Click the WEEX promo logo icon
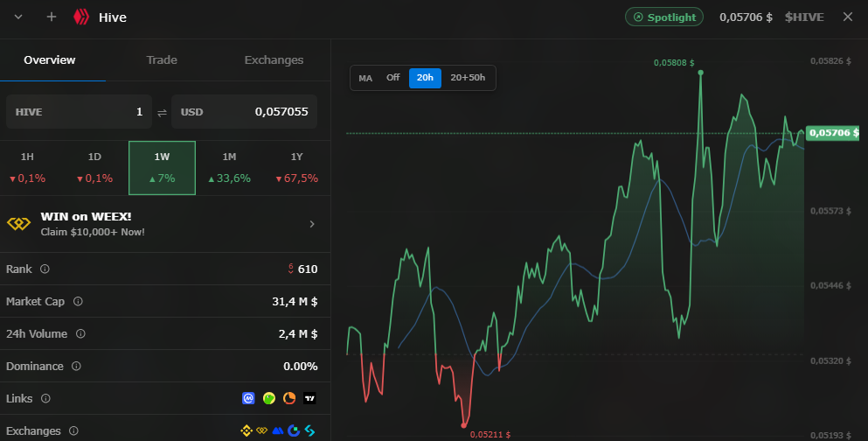Image resolution: width=868 pixels, height=441 pixels. (x=19, y=224)
